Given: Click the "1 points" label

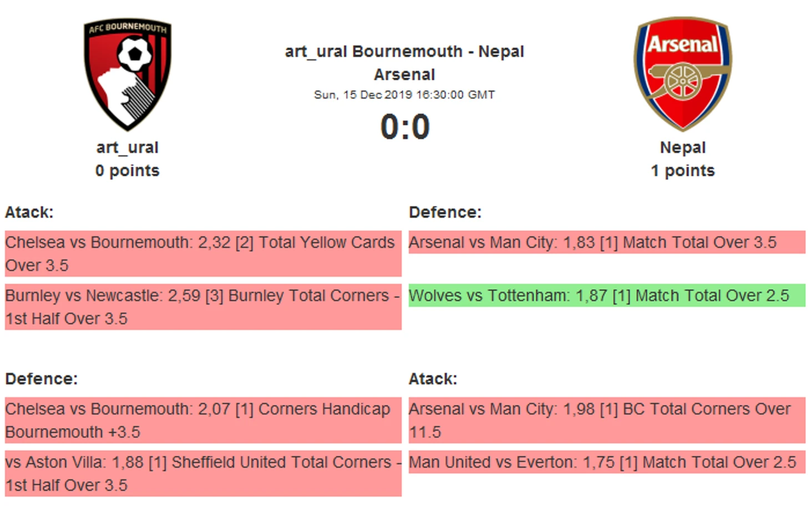Looking at the screenshot, I should (x=682, y=171).
